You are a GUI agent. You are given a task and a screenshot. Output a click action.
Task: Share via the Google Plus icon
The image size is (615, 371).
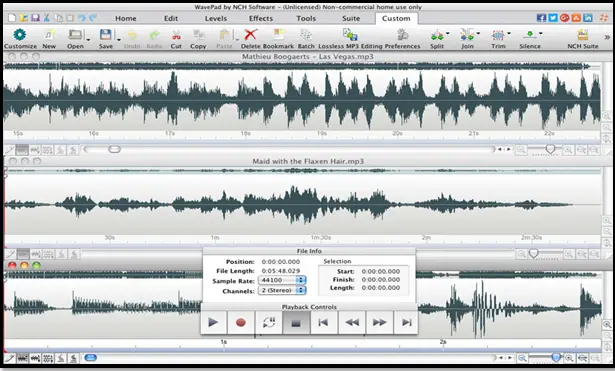pos(564,18)
